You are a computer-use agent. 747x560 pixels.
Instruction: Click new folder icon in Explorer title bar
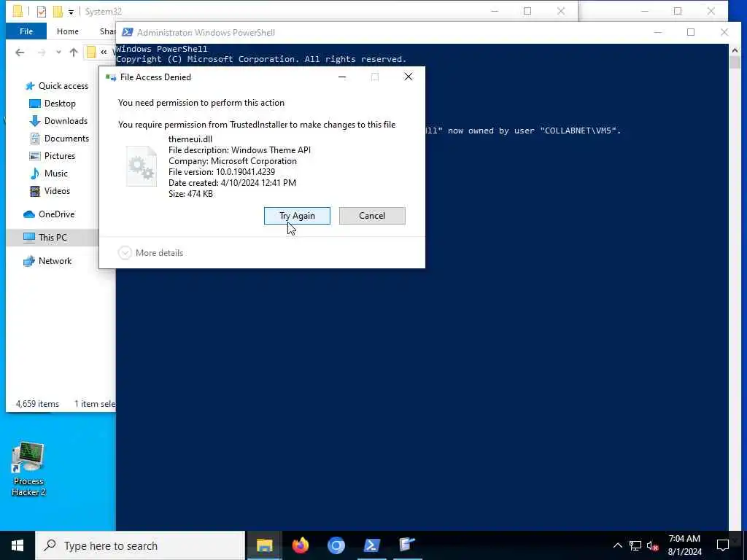coord(58,12)
